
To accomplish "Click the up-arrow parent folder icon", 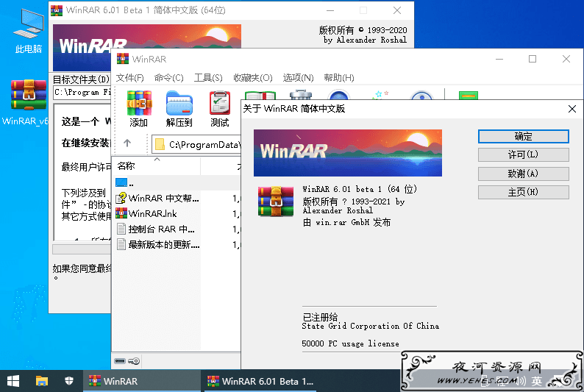I will (127, 143).
